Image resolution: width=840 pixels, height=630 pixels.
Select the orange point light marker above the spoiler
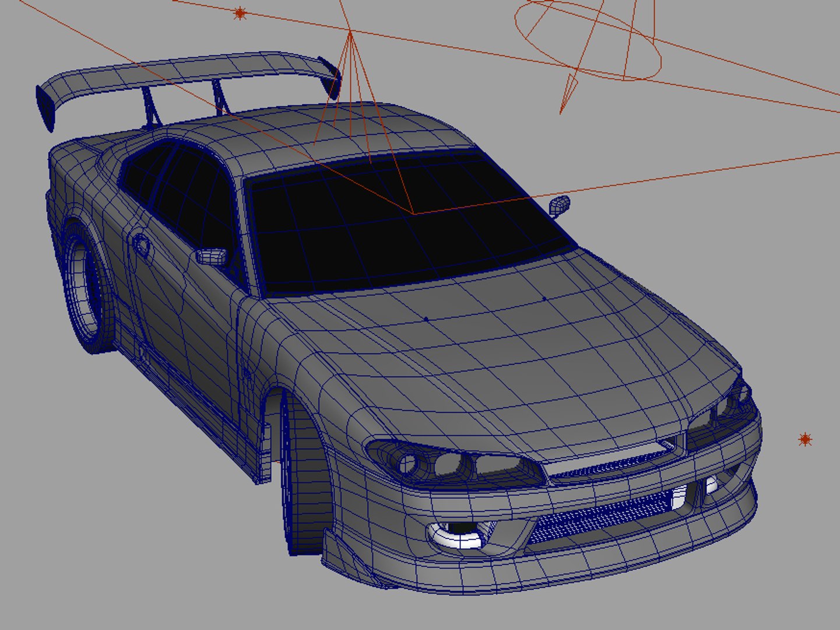pyautogui.click(x=240, y=13)
